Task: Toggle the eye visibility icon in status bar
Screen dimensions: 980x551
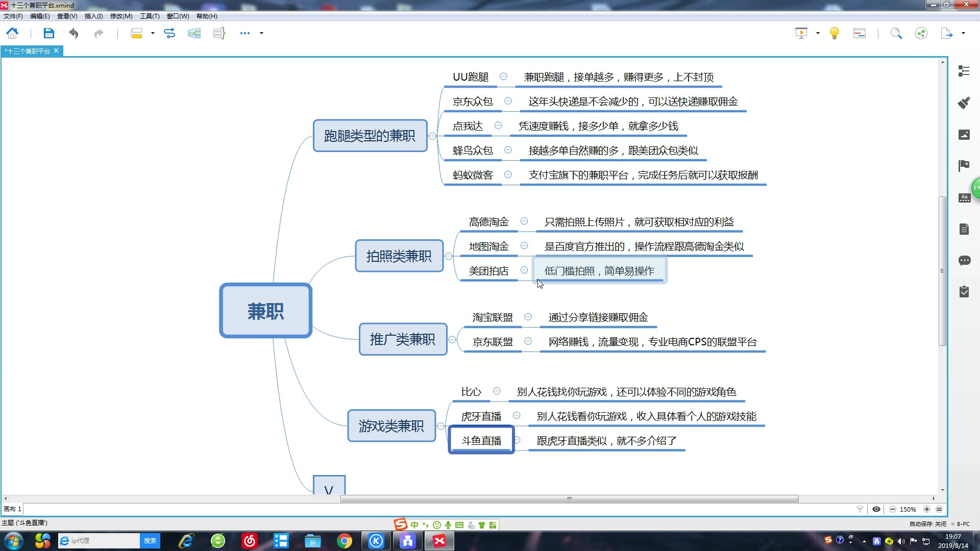Action: (876, 509)
